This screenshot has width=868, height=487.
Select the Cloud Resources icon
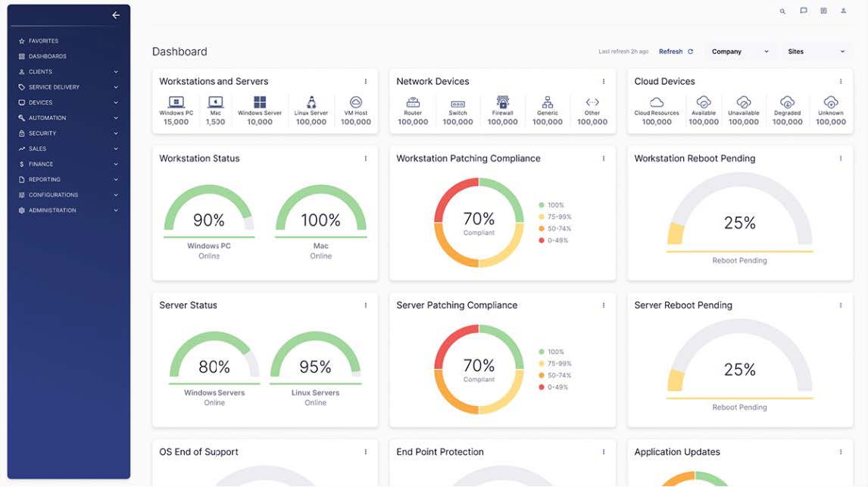pos(657,102)
